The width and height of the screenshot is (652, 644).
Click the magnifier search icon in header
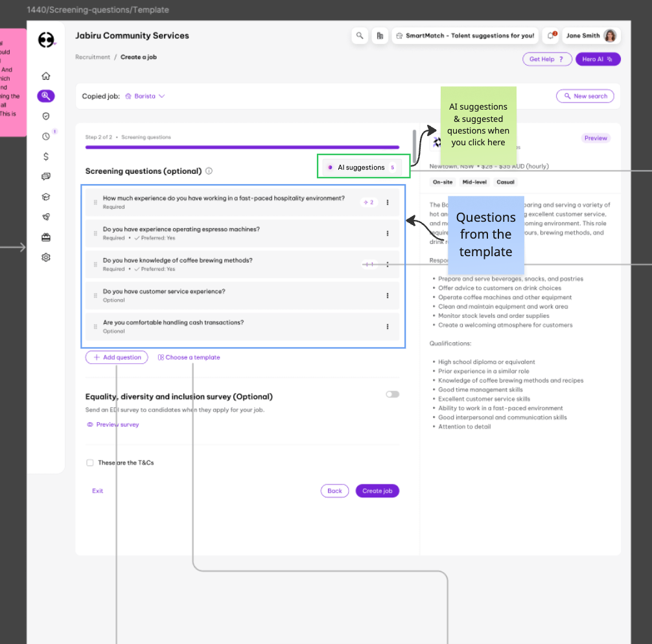tap(360, 36)
